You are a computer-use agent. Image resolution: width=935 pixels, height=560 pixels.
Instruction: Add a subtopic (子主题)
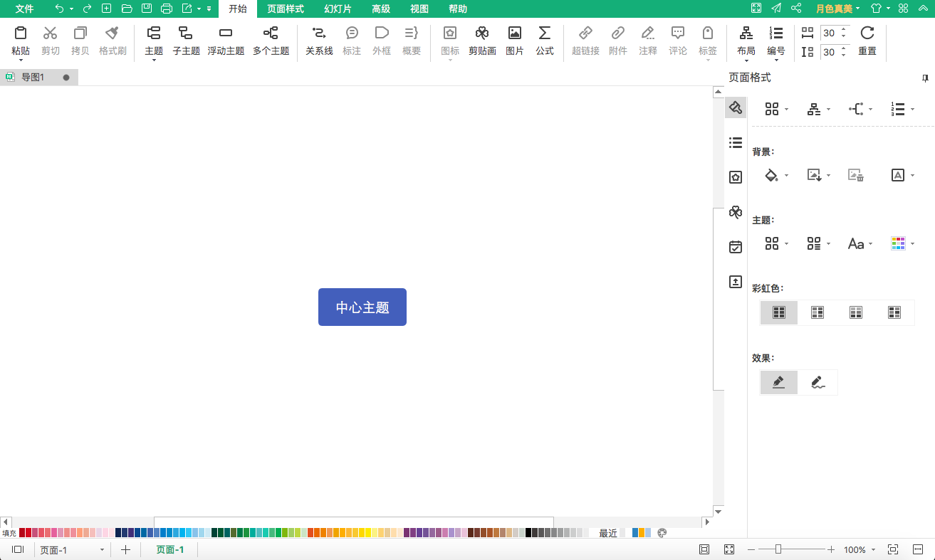click(186, 33)
